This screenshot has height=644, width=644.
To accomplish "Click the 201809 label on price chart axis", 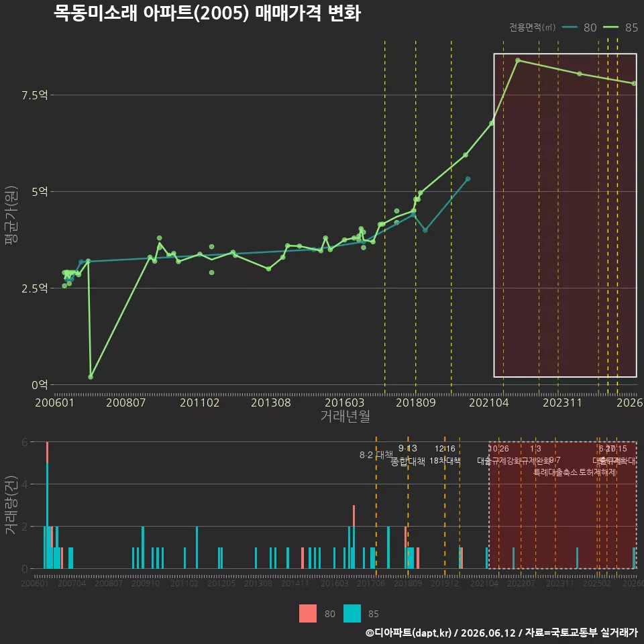I will (x=416, y=402).
